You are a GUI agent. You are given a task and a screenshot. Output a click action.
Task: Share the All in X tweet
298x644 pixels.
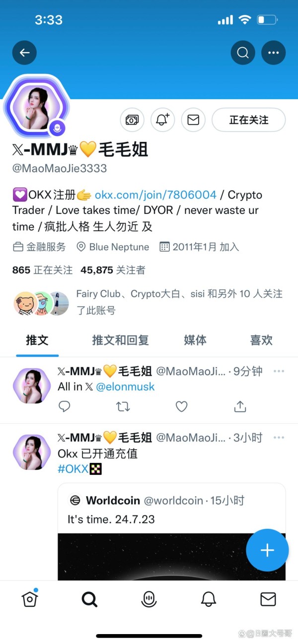240,407
